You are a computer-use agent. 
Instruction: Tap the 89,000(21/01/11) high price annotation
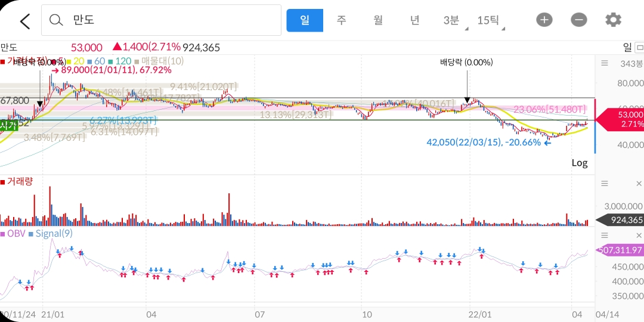tap(111, 70)
